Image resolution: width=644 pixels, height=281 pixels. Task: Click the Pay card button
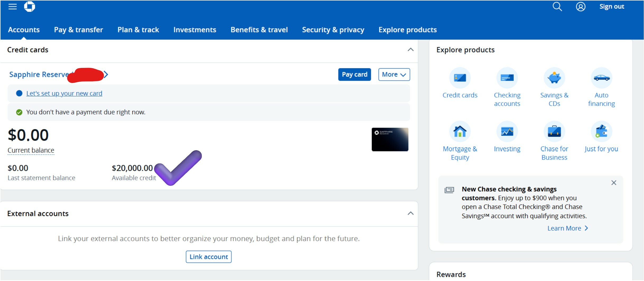coord(354,75)
